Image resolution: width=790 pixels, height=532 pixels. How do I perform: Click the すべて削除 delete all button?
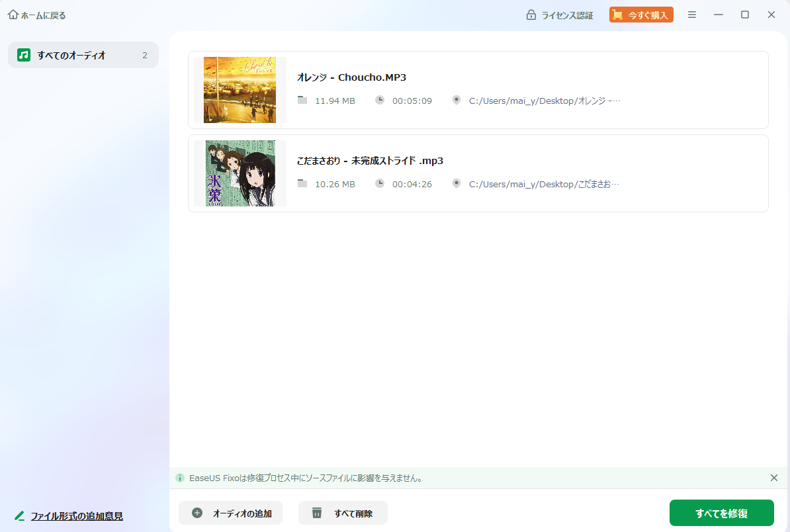[x=343, y=513]
